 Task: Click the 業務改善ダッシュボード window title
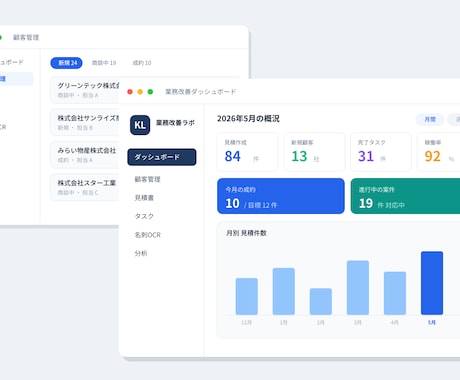[x=201, y=92]
